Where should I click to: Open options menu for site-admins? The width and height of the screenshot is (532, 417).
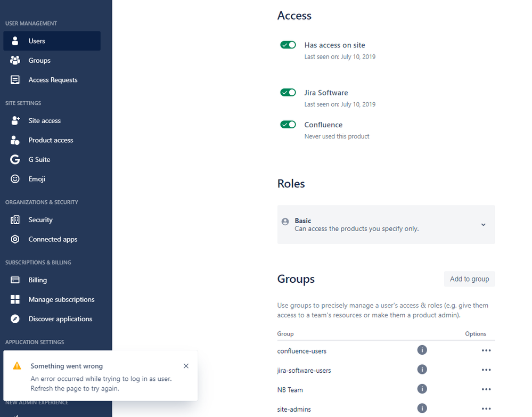coord(486,408)
